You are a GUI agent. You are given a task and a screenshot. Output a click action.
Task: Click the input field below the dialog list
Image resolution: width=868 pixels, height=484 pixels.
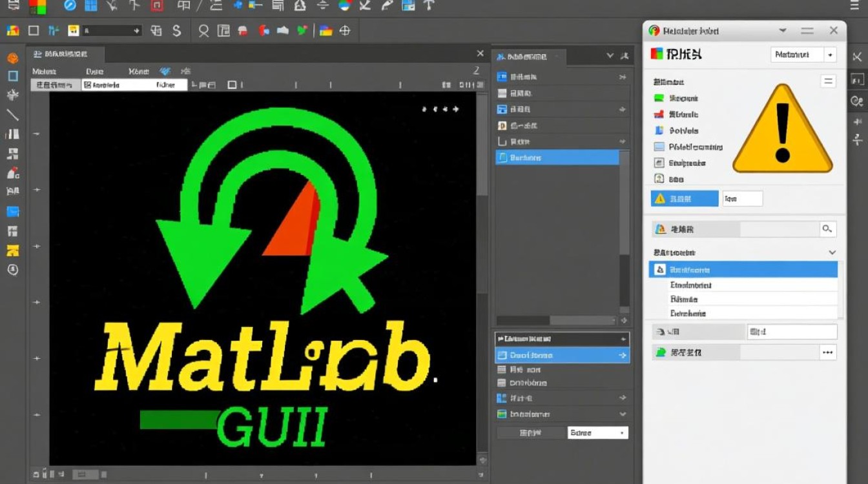(792, 332)
